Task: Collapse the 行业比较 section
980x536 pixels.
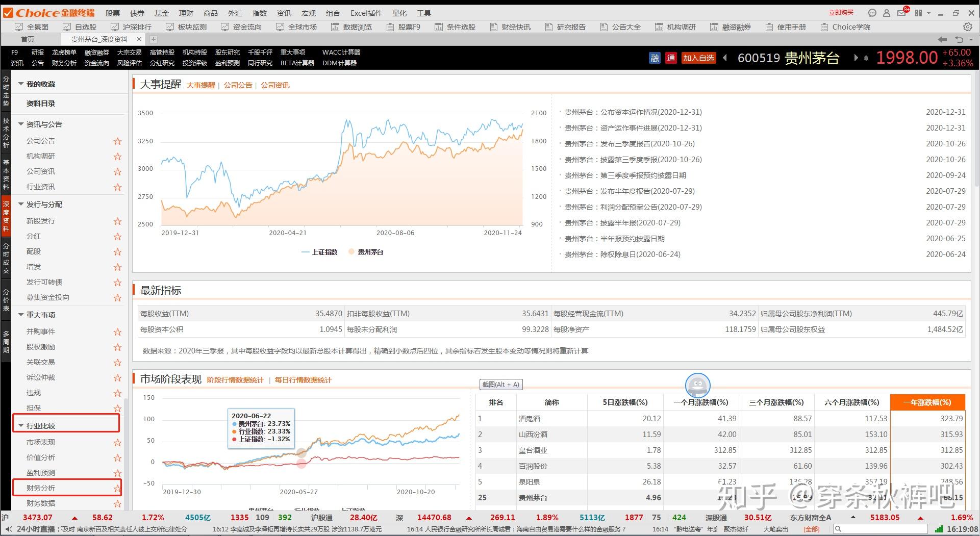Action: coord(21,425)
